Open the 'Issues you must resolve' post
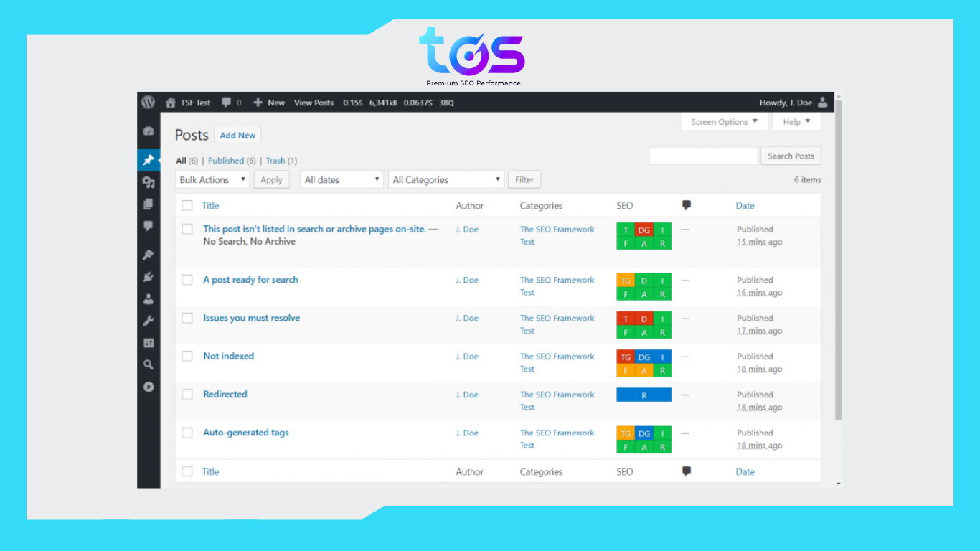This screenshot has width=980, height=551. (251, 318)
